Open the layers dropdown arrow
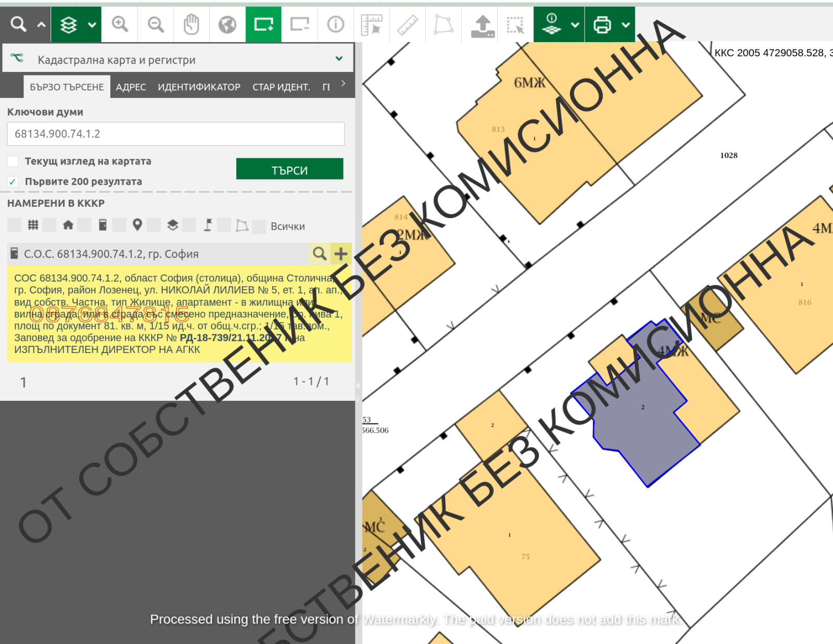Screen dimensions: 833x644 click(92, 24)
